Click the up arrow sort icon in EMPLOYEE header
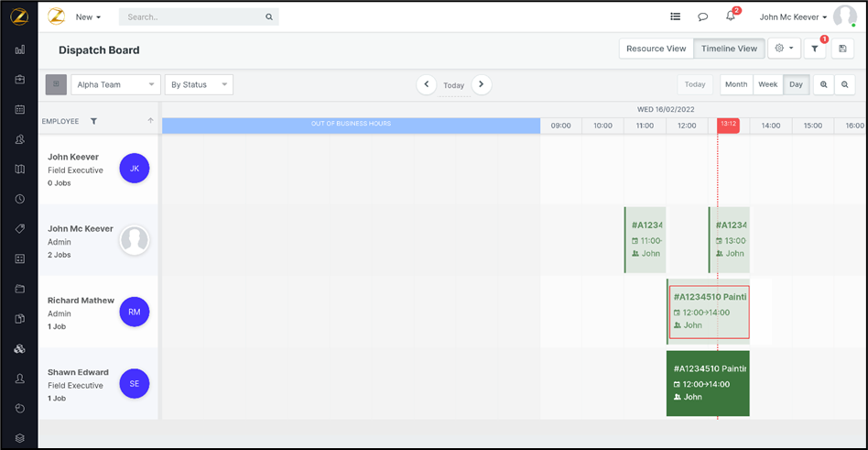The height and width of the screenshot is (450, 868). pos(150,120)
